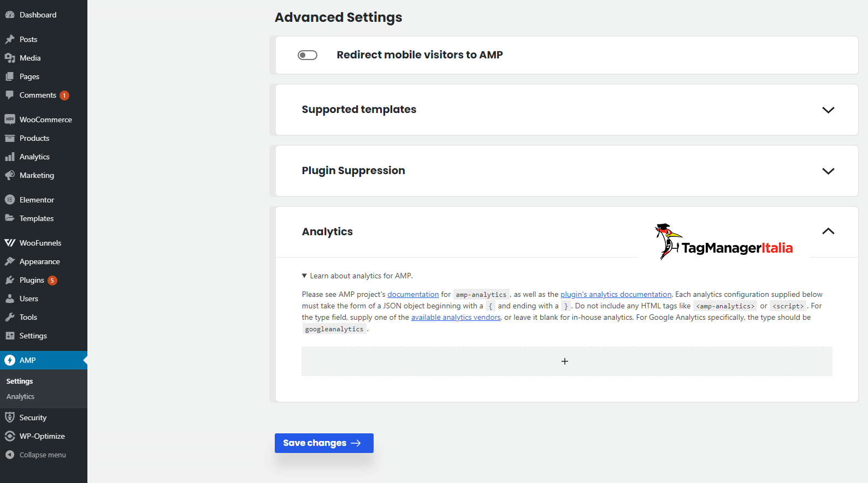The width and height of the screenshot is (868, 483).
Task: Click the WP-Optimize icon
Action: tap(10, 436)
